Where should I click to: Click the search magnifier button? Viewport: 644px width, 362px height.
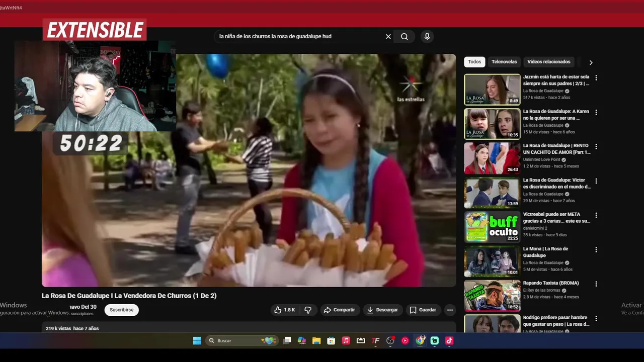(x=405, y=37)
